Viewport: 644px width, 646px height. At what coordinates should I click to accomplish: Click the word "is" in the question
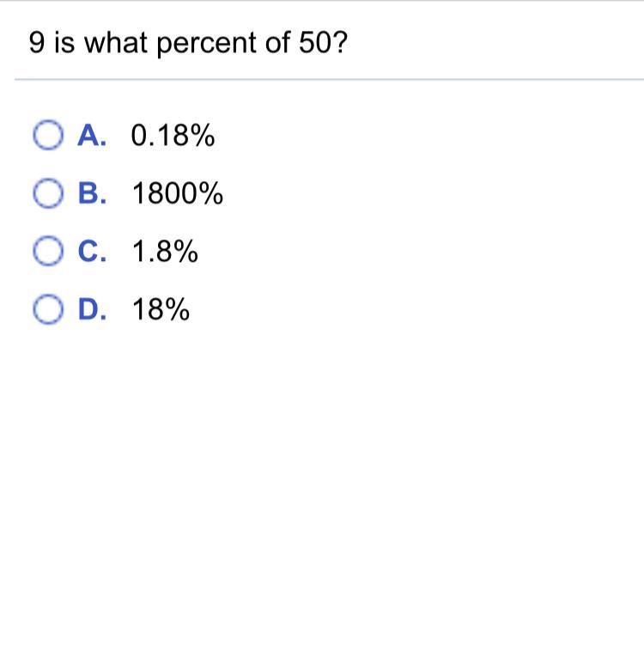click(65, 43)
